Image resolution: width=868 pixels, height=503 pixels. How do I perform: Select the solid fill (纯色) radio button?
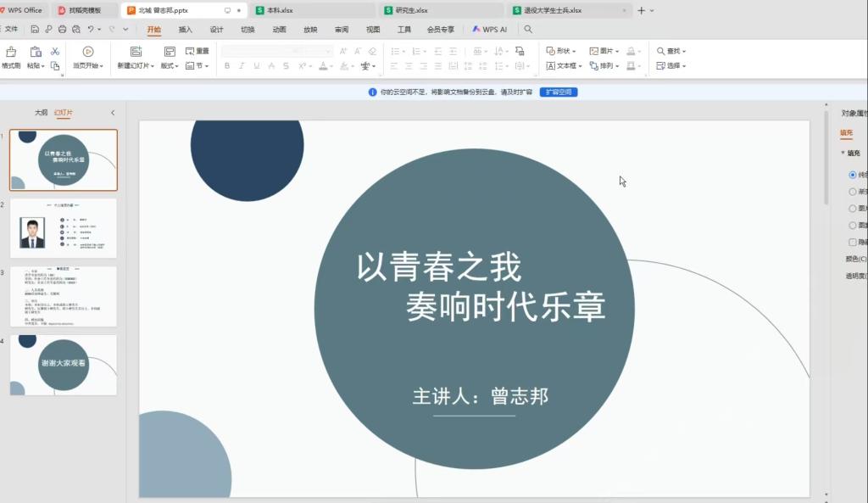(853, 175)
